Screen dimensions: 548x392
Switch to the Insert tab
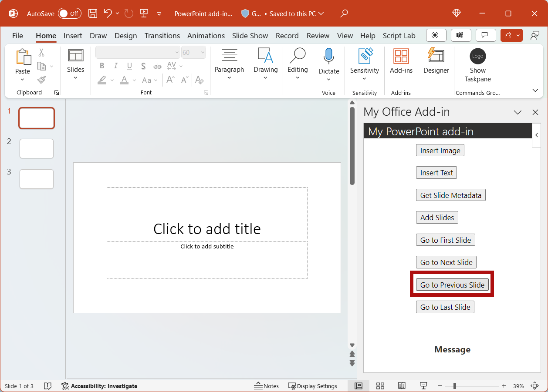tap(73, 36)
